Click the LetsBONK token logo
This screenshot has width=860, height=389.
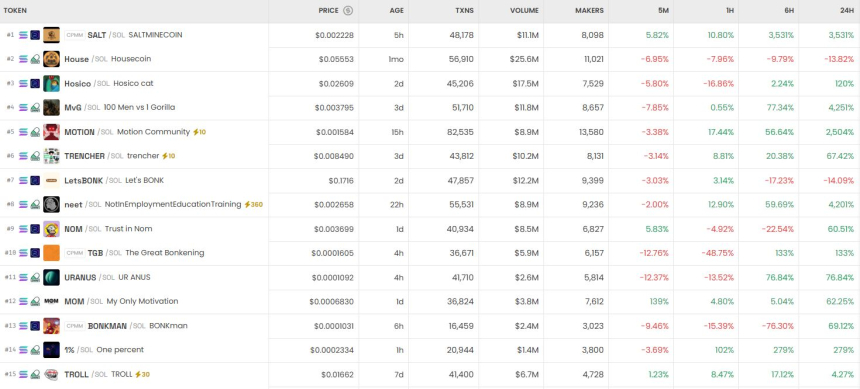click(x=52, y=180)
